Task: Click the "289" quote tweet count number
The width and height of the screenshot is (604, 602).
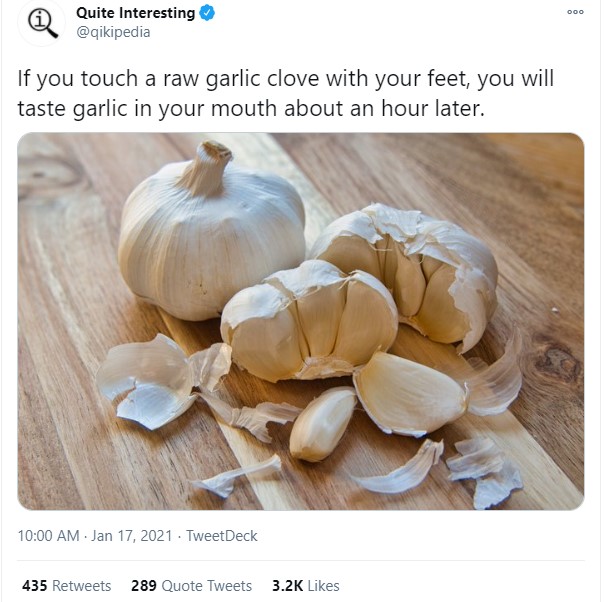Action: tap(144, 586)
